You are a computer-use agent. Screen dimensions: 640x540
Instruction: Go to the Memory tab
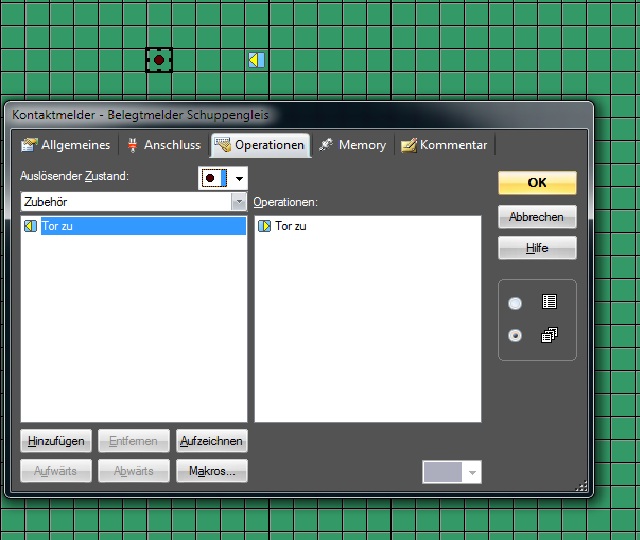352,145
